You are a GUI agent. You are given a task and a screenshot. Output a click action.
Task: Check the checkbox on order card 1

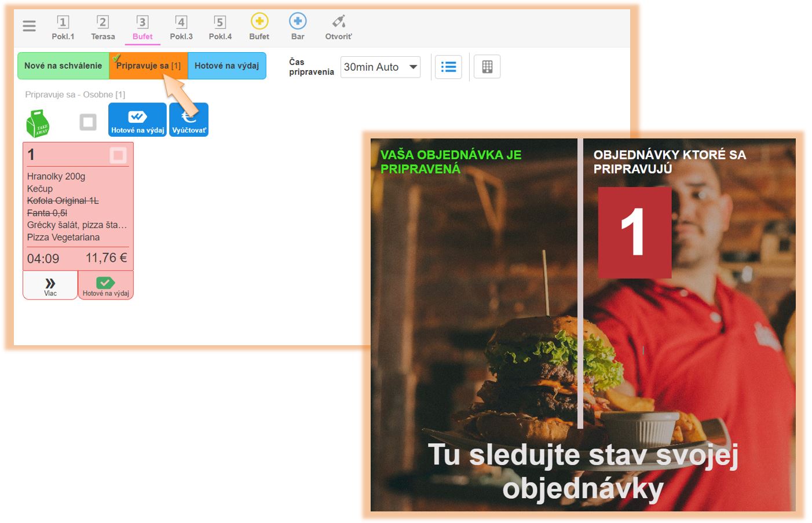point(118,155)
